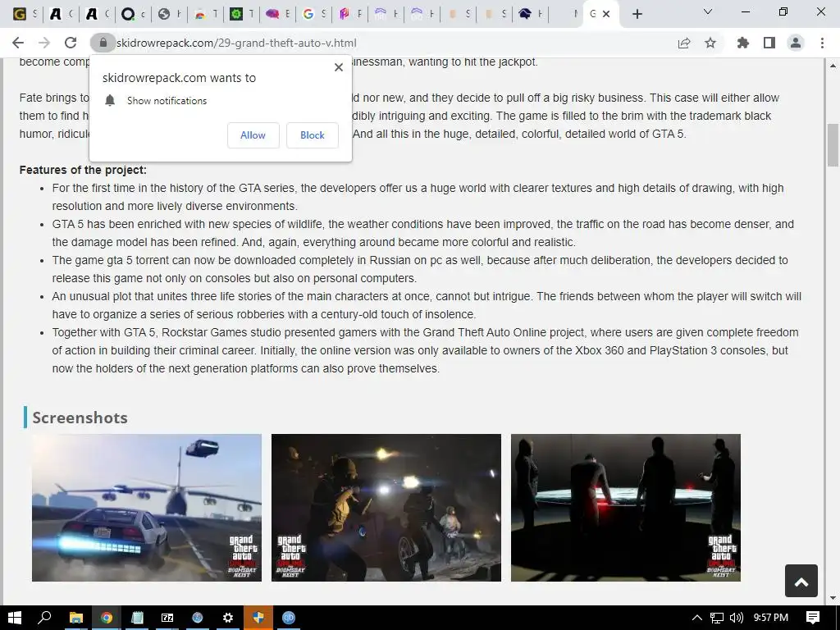Switch to the yellow G favicon tab

click(x=20, y=14)
